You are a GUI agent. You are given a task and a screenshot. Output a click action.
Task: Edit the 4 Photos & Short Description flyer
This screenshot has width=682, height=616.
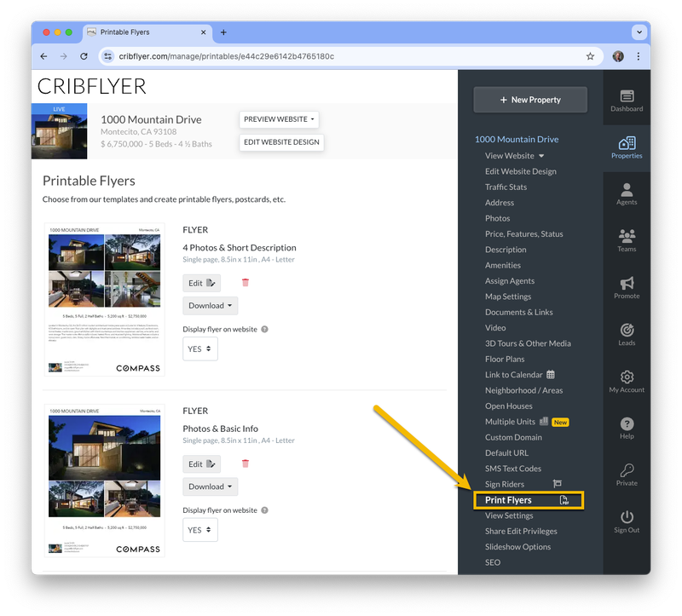pos(201,283)
